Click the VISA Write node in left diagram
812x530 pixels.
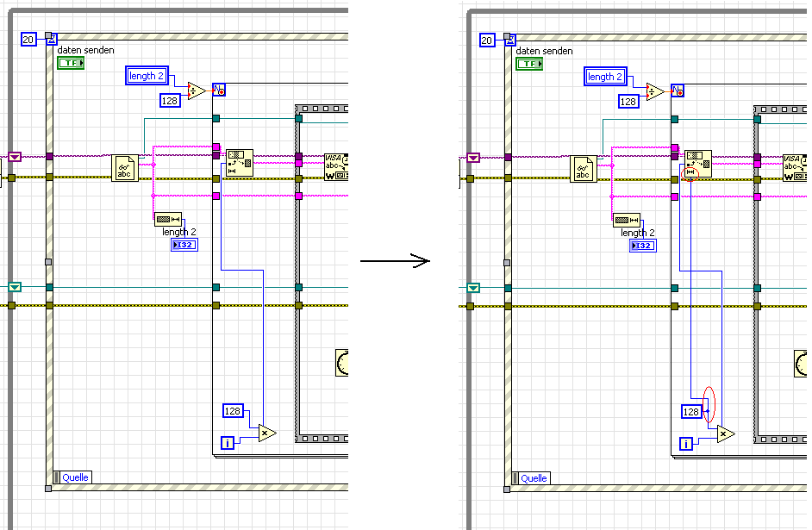click(336, 166)
